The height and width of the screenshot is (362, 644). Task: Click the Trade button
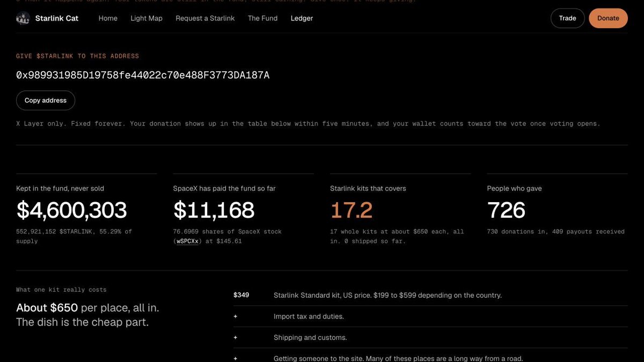pyautogui.click(x=567, y=18)
